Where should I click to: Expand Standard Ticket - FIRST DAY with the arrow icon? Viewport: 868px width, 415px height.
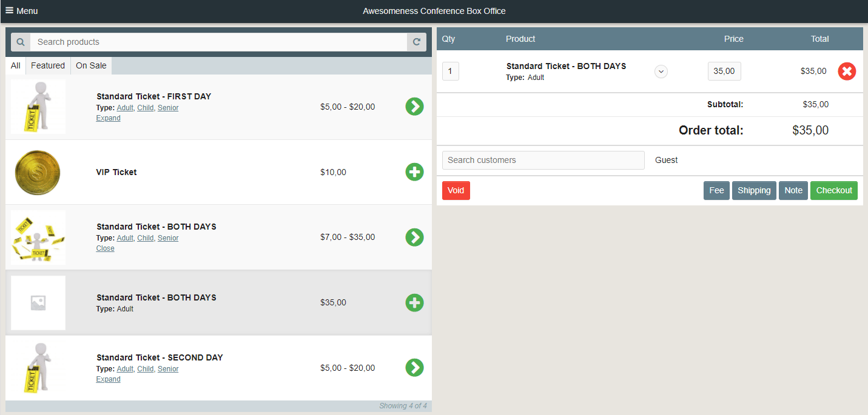[x=415, y=107]
